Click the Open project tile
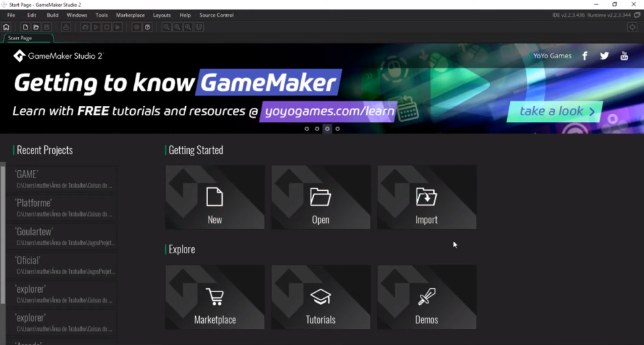The image size is (644, 345). (x=321, y=197)
